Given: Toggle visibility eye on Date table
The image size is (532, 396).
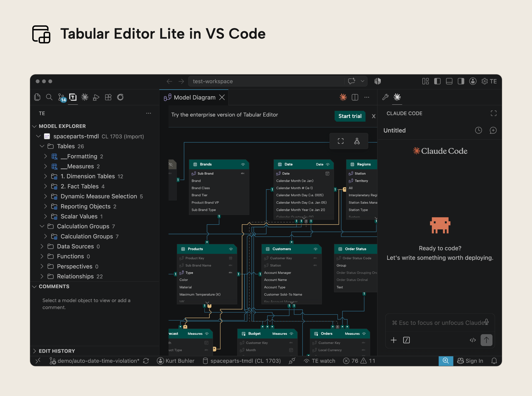Looking at the screenshot, I should point(328,164).
